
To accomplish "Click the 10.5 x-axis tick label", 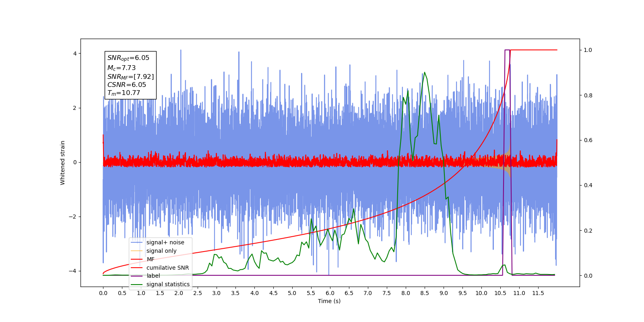I will pyautogui.click(x=500, y=293).
